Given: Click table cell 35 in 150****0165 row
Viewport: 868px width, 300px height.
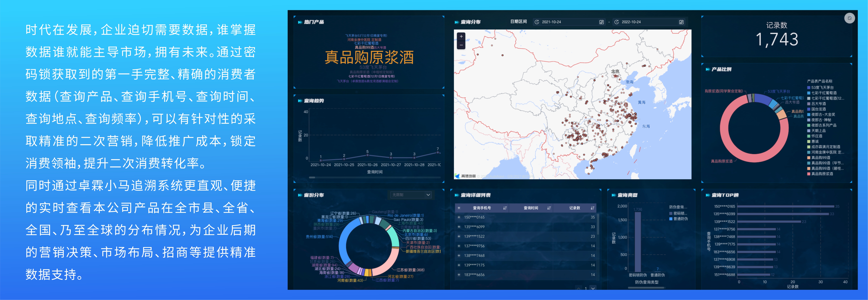Looking at the screenshot, I should click(592, 217).
